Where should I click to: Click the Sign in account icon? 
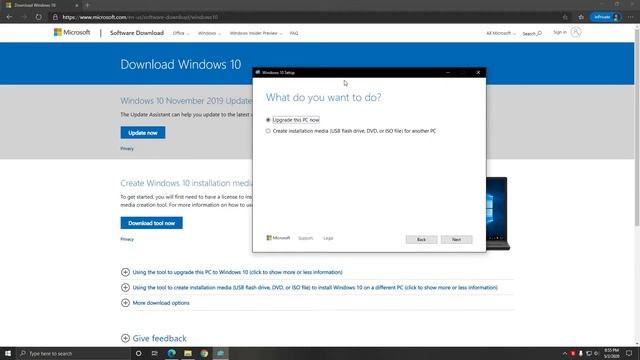(x=576, y=32)
